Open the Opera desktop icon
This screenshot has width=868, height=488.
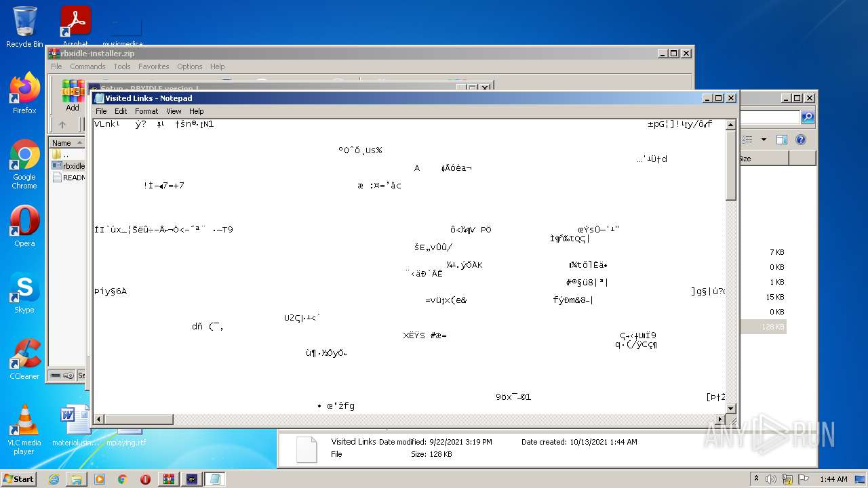click(x=24, y=226)
